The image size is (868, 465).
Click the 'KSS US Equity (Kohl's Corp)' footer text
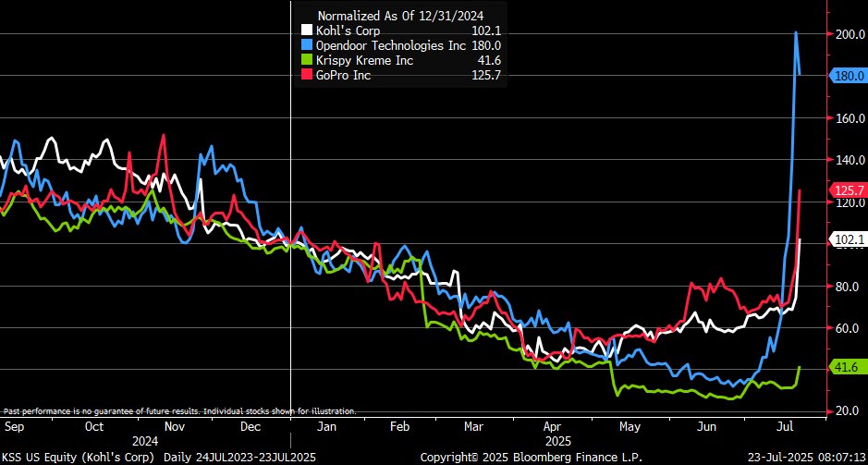pos(79,458)
